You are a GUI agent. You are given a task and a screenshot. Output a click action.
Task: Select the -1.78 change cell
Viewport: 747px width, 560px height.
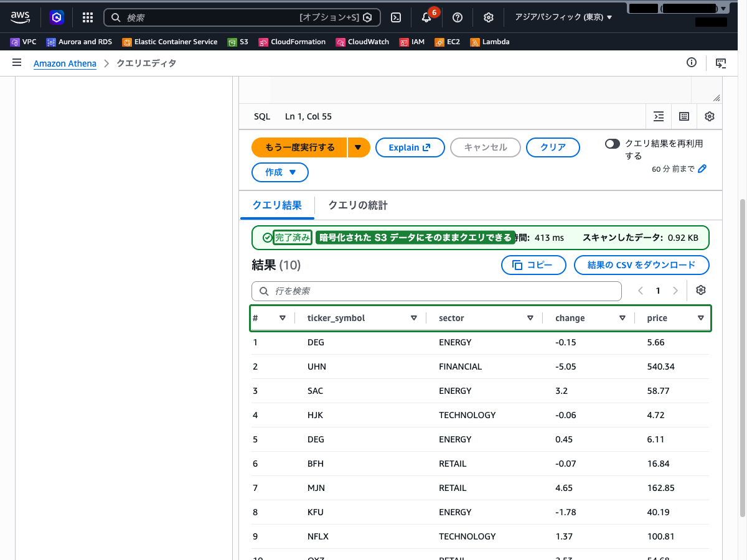point(566,512)
